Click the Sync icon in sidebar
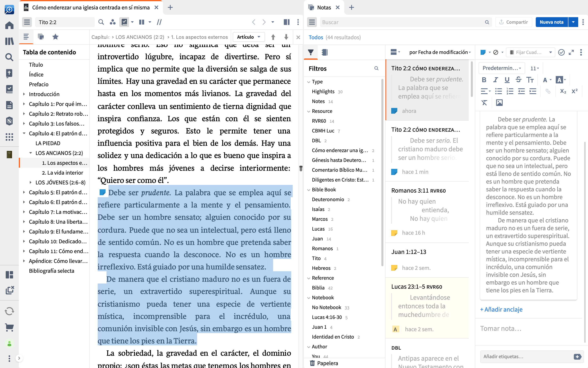 click(x=9, y=311)
